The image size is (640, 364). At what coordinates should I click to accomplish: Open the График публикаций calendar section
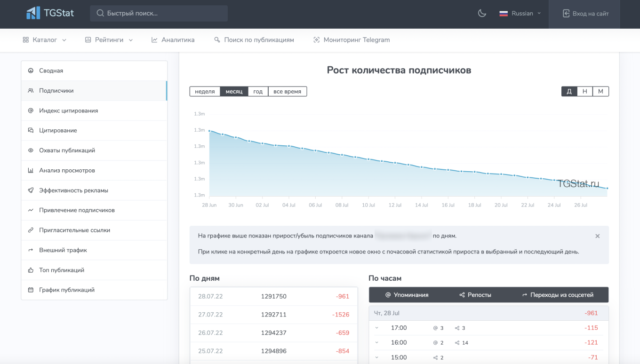pos(66,290)
